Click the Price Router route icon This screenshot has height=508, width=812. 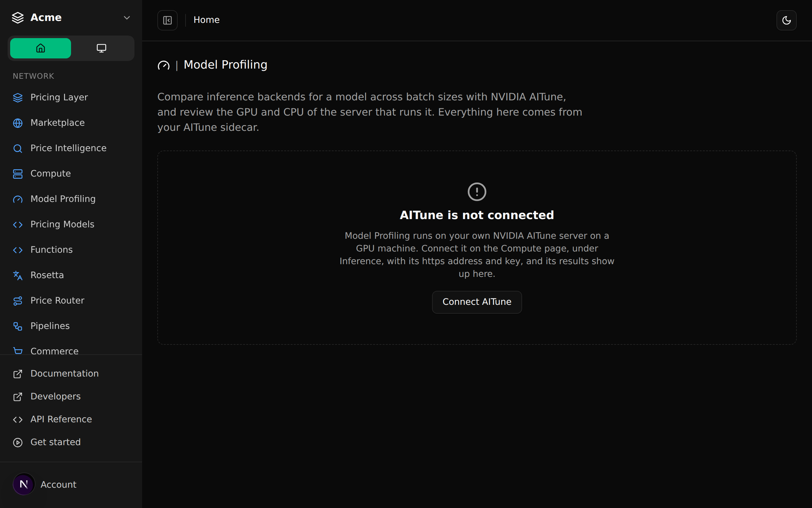(18, 301)
